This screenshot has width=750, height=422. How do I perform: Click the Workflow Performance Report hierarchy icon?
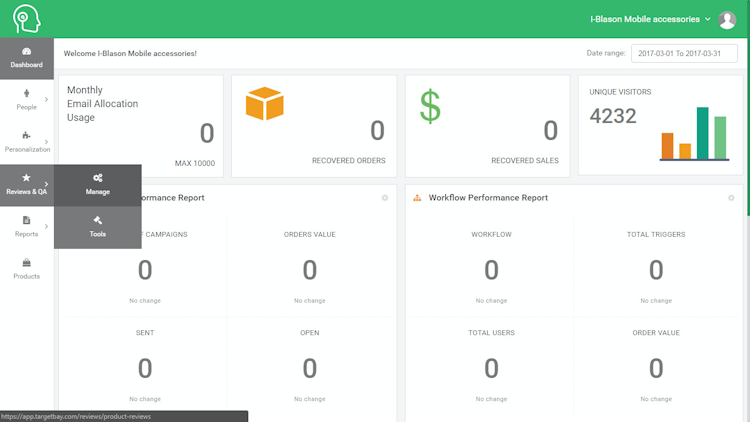tap(417, 198)
